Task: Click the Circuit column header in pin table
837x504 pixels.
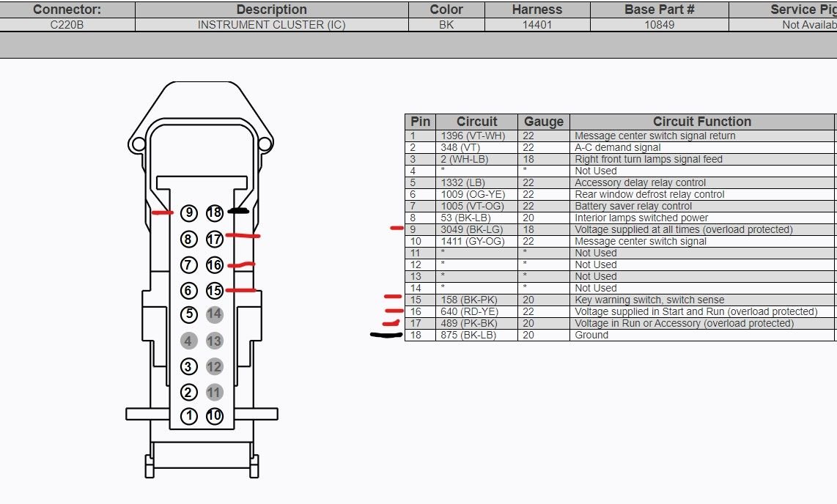Action: [476, 122]
